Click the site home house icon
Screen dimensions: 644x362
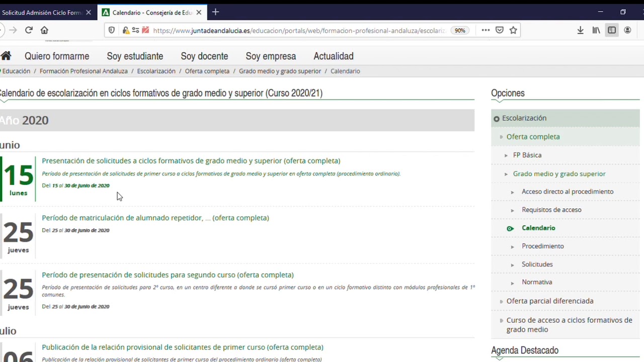(x=6, y=56)
